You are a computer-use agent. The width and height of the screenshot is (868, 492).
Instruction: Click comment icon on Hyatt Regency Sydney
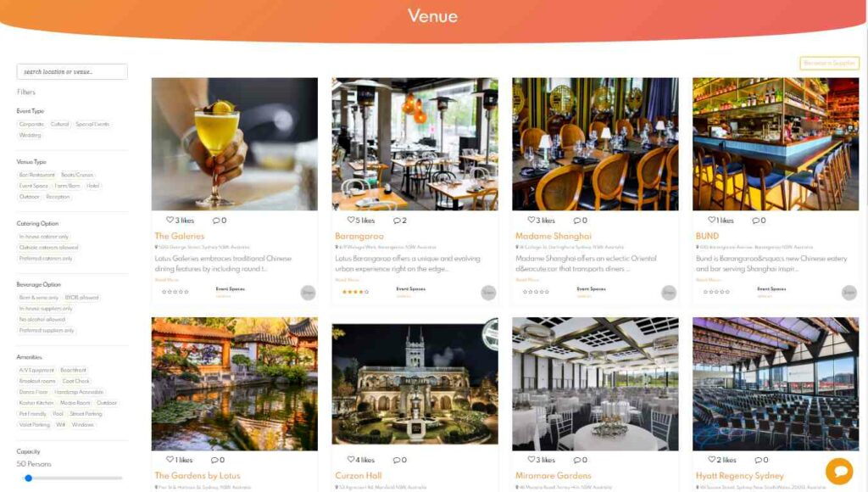coord(759,460)
